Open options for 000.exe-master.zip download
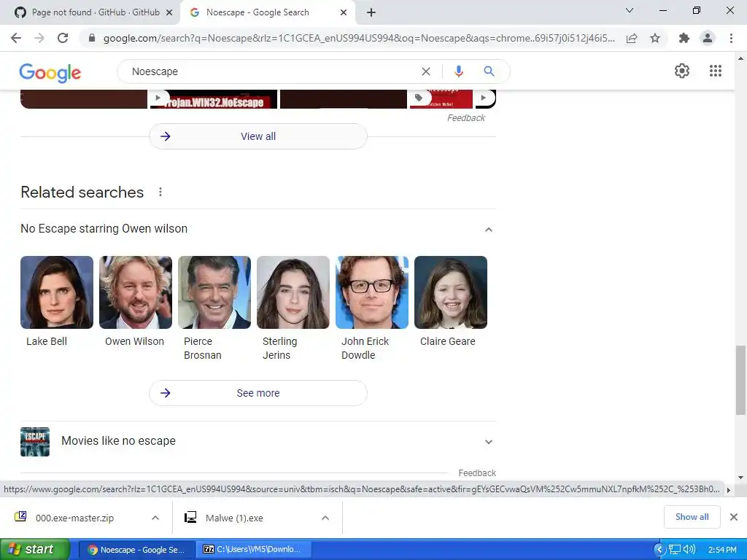Image resolution: width=747 pixels, height=560 pixels. pos(155,518)
